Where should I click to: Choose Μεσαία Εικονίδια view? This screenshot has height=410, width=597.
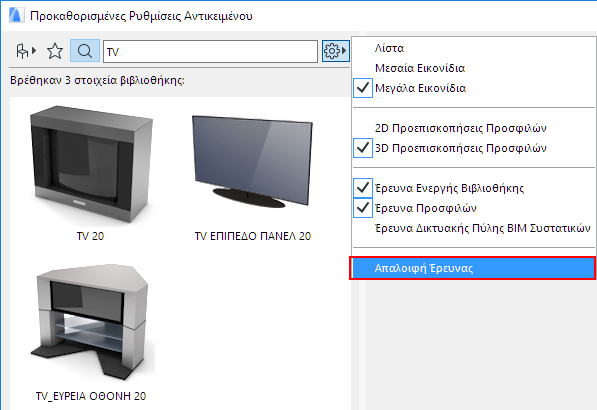420,68
